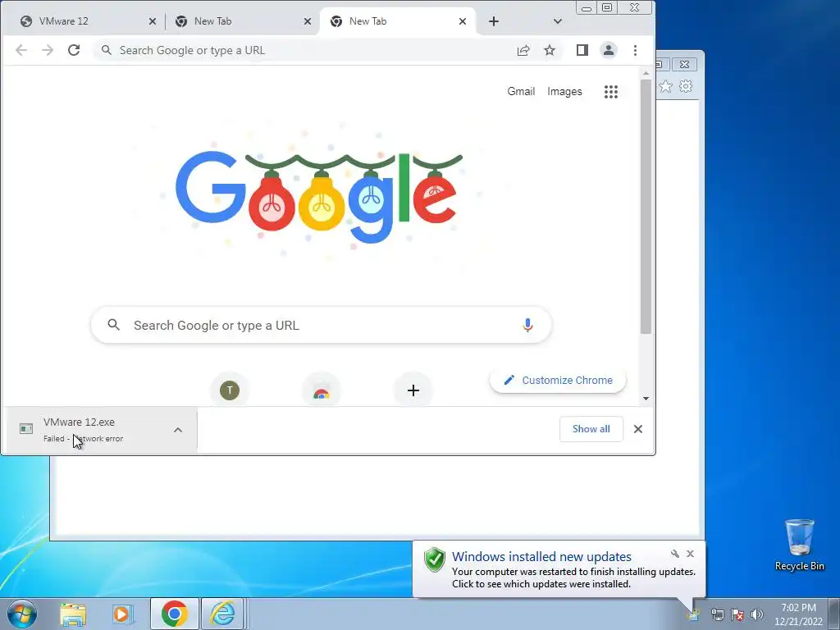Viewport: 840px width, 630px height.
Task: Add a new shortcut tile
Action: 413,390
